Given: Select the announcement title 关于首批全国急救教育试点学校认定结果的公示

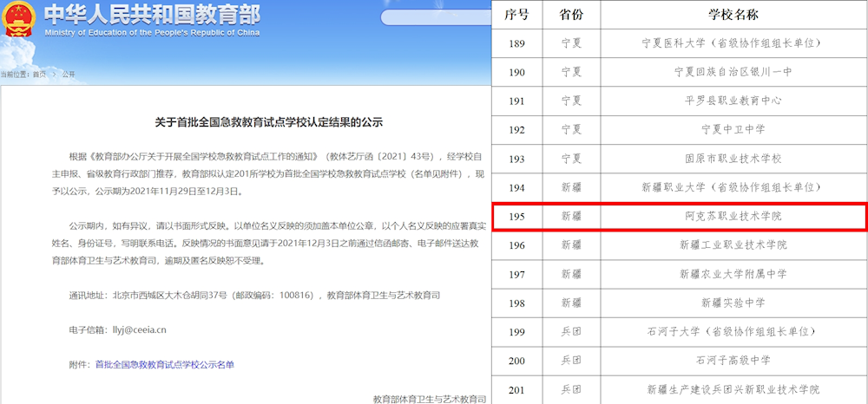Looking at the screenshot, I should tap(268, 123).
